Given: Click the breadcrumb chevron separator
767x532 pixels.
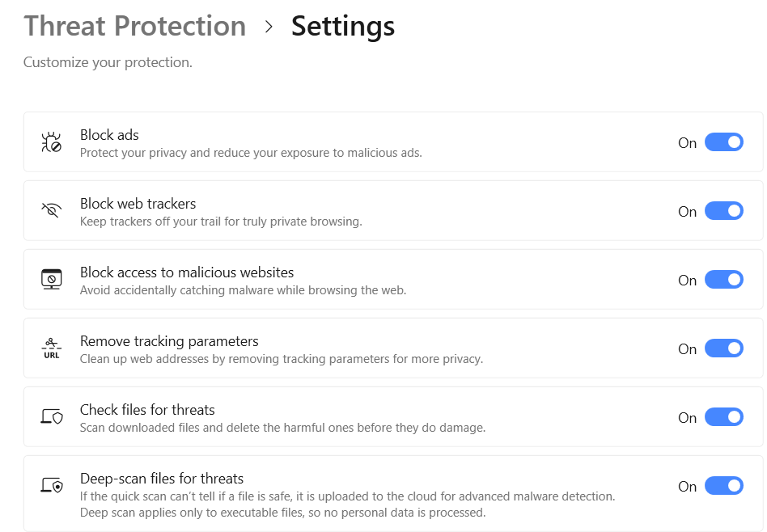Looking at the screenshot, I should point(269,27).
